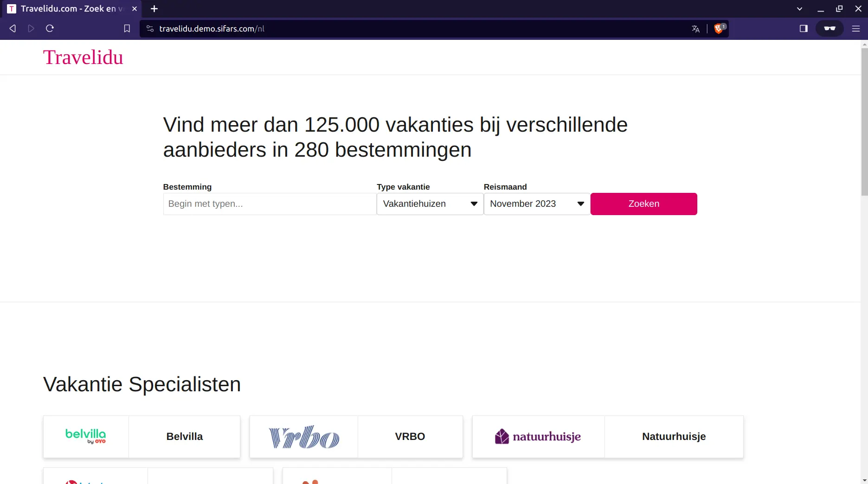Click the Vrbo logo image

pos(304,436)
